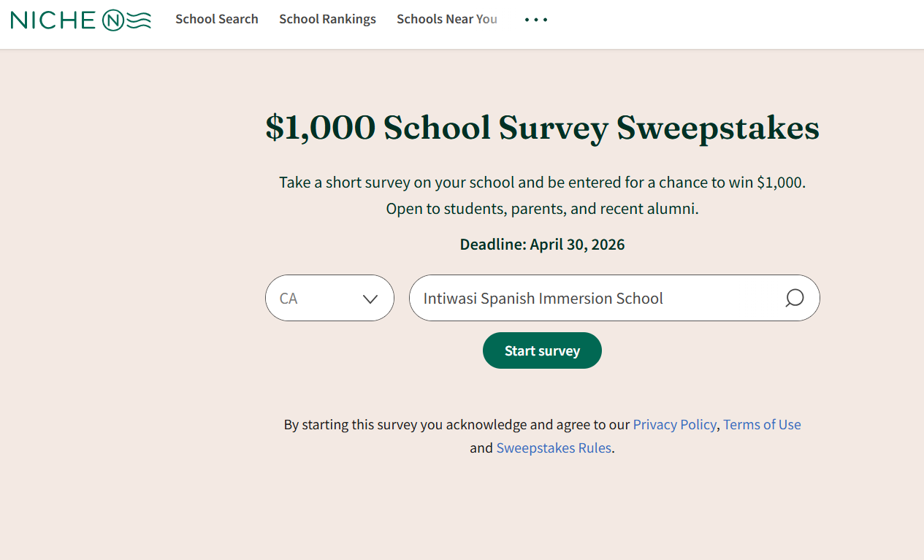Change the state selection from CA
The image size is (924, 560).
tap(329, 298)
